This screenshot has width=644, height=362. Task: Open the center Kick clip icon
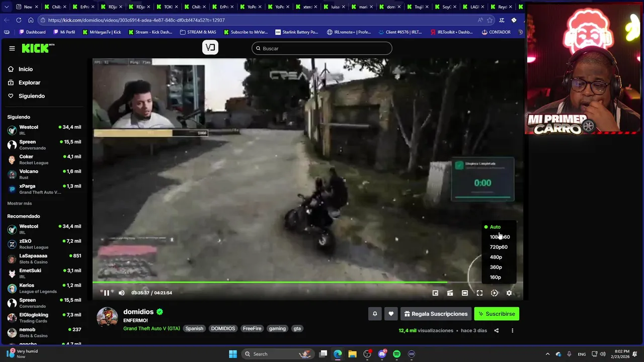(x=210, y=48)
